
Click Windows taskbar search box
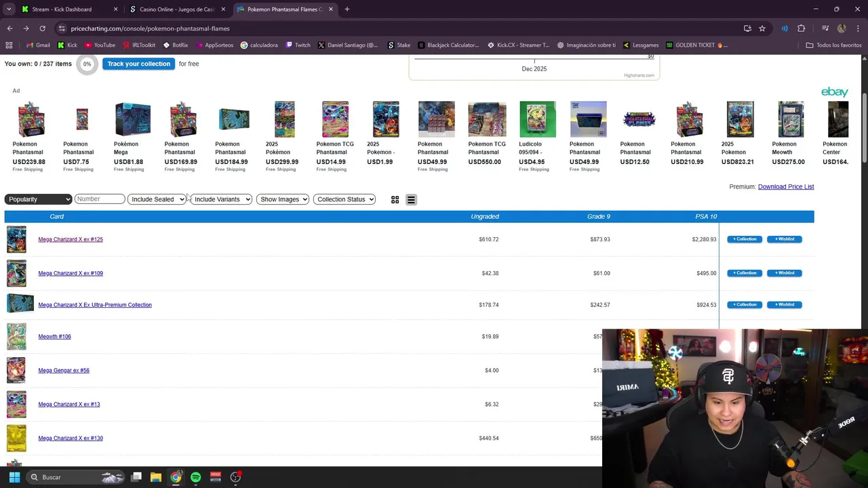(76, 477)
